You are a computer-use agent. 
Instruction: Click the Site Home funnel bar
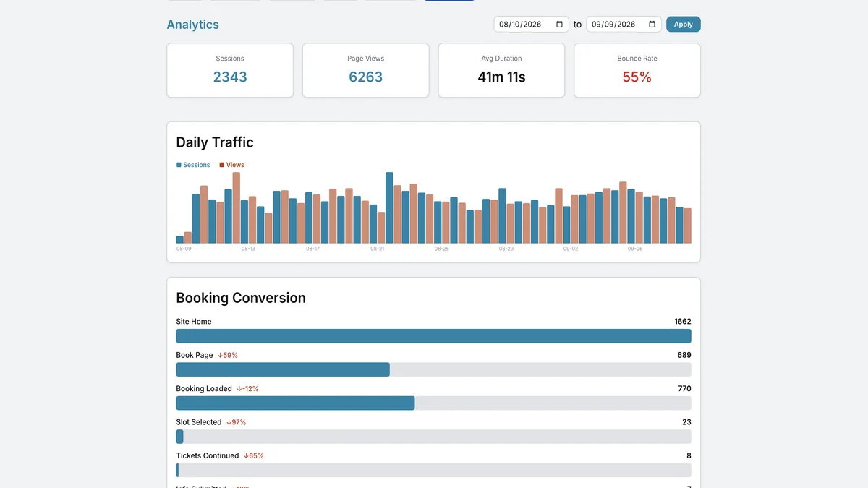[x=433, y=336]
